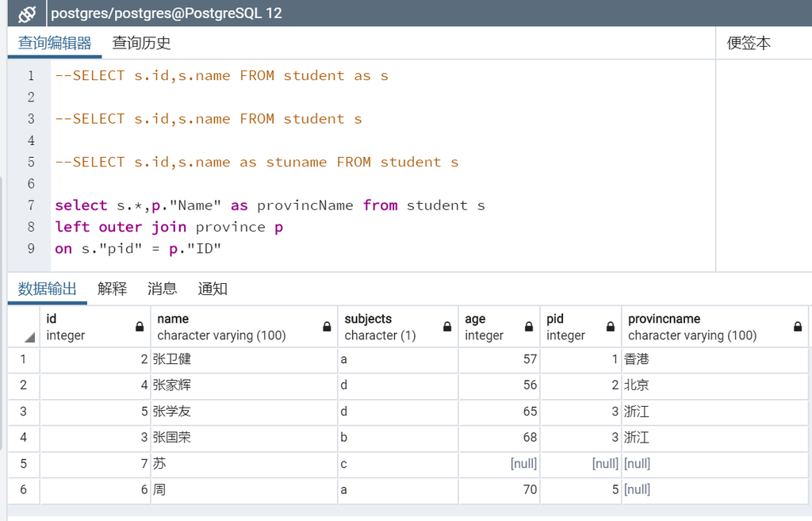Select the 数据输出 data output tab
This screenshot has width=812, height=521.
pyautogui.click(x=47, y=289)
